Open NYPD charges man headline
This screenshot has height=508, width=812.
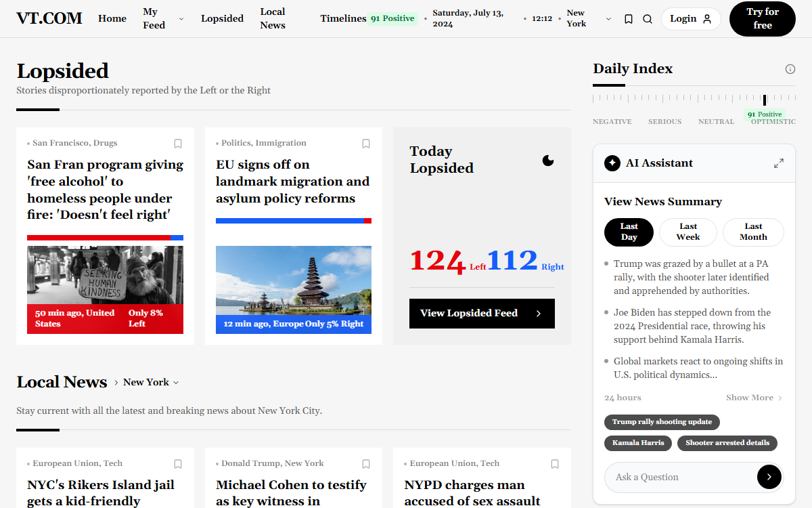pos(472,493)
